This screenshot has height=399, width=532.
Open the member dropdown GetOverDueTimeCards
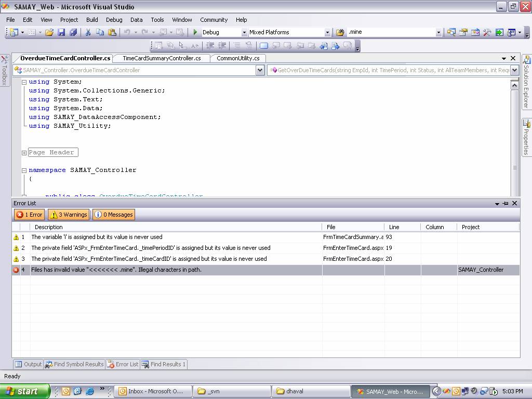(514, 70)
